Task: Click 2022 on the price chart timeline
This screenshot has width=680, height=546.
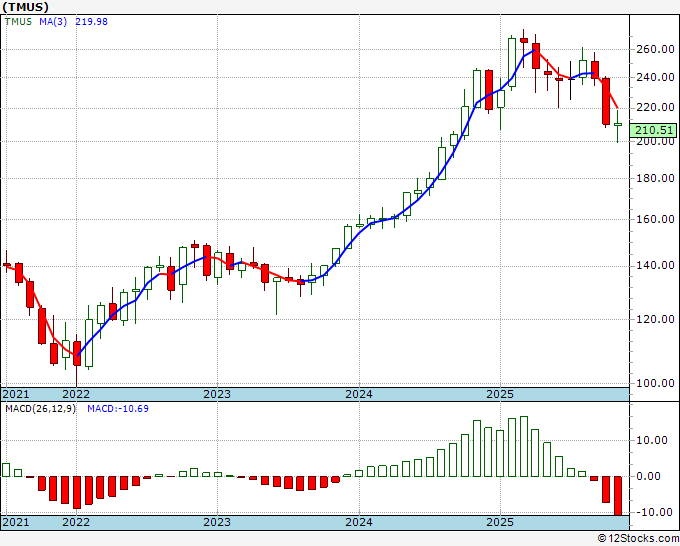Action: [x=76, y=394]
